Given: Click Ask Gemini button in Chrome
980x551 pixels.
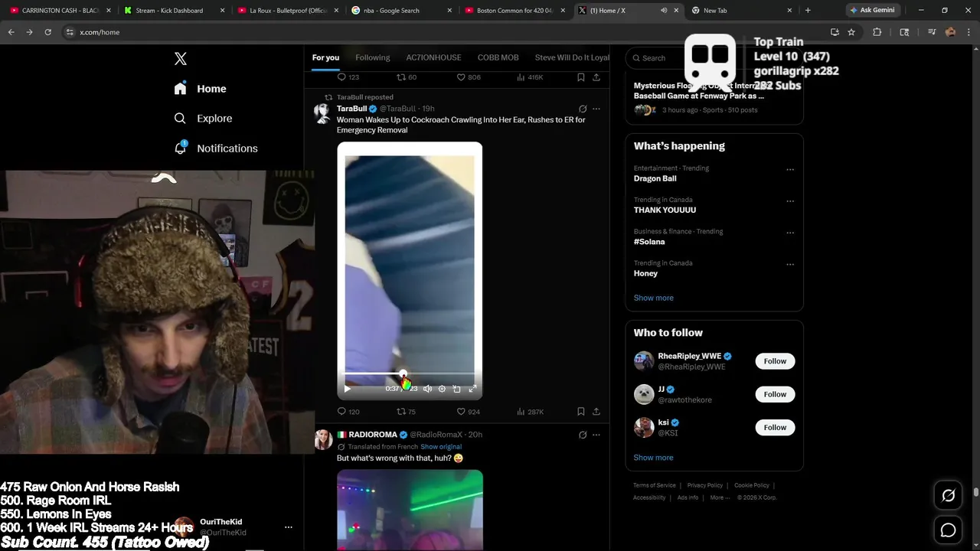Looking at the screenshot, I should coord(871,10).
